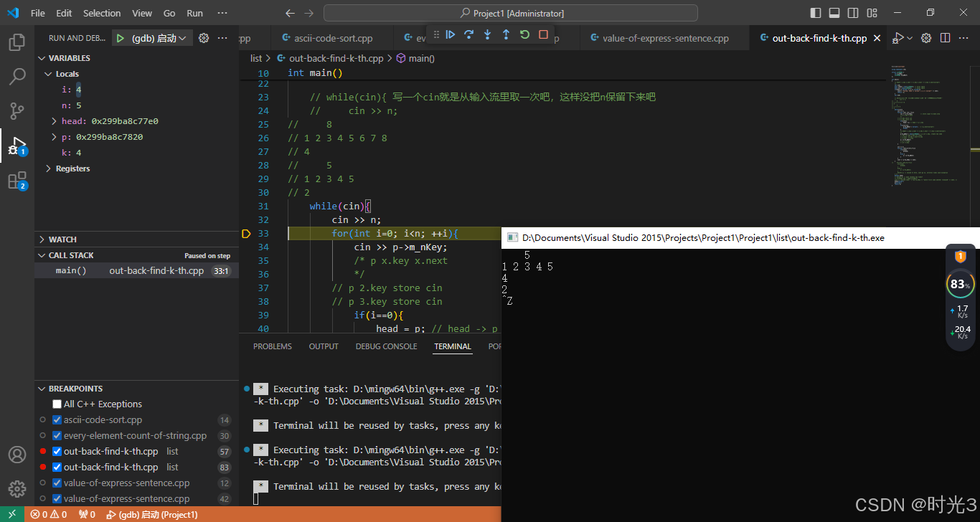This screenshot has width=980, height=522.
Task: Collapse the BREAKPOINTS section
Action: click(42, 389)
